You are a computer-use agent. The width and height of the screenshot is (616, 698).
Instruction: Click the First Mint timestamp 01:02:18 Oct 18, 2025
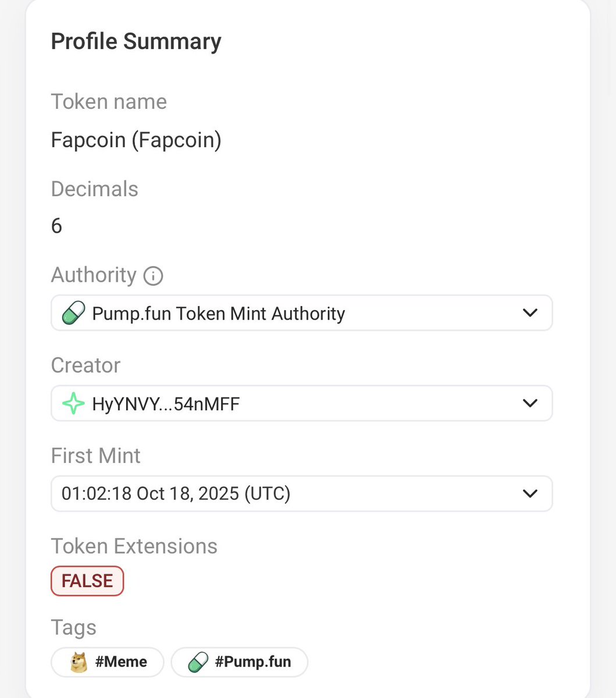pyautogui.click(x=176, y=494)
